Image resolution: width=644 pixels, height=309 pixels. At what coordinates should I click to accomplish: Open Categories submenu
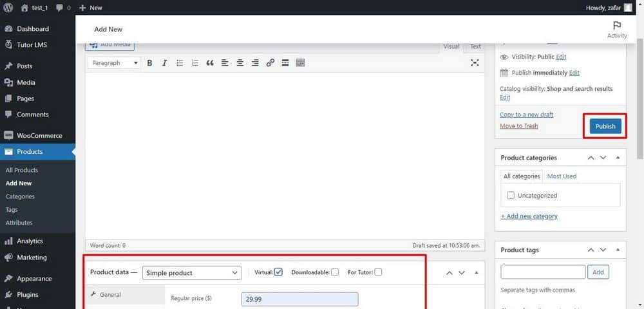(x=20, y=196)
